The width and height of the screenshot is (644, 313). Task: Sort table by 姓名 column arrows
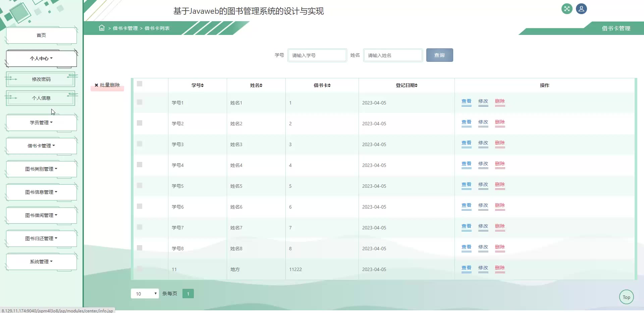pos(261,85)
